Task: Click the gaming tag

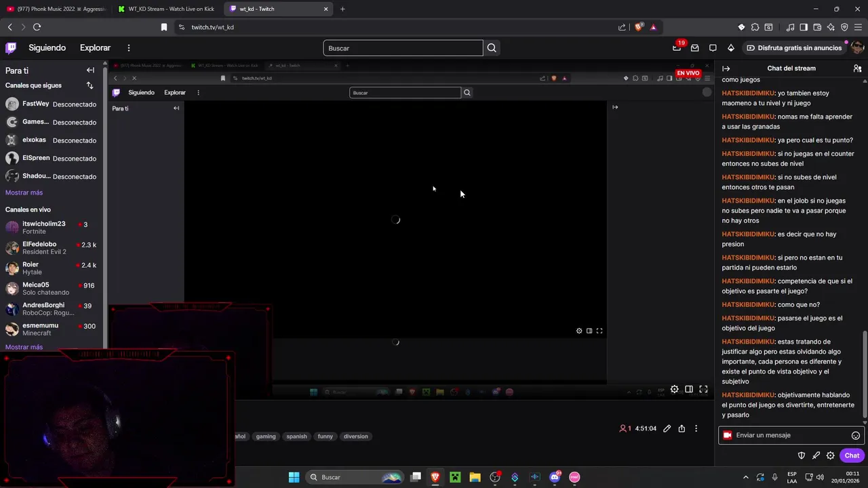Action: click(266, 436)
